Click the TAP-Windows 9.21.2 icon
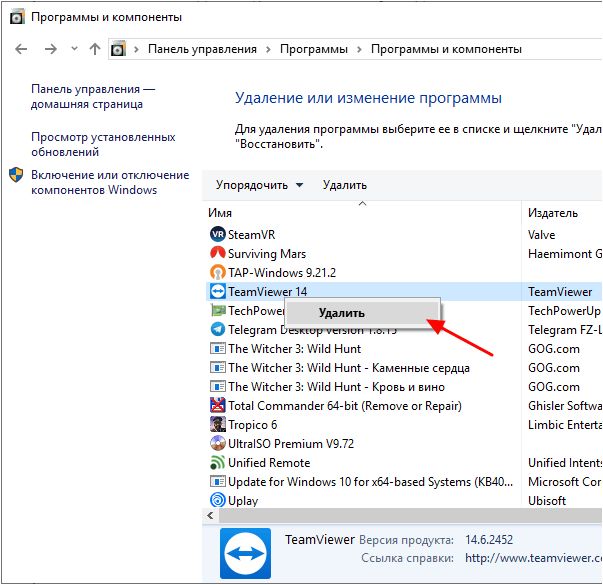The width and height of the screenshot is (603, 585). pos(218,272)
